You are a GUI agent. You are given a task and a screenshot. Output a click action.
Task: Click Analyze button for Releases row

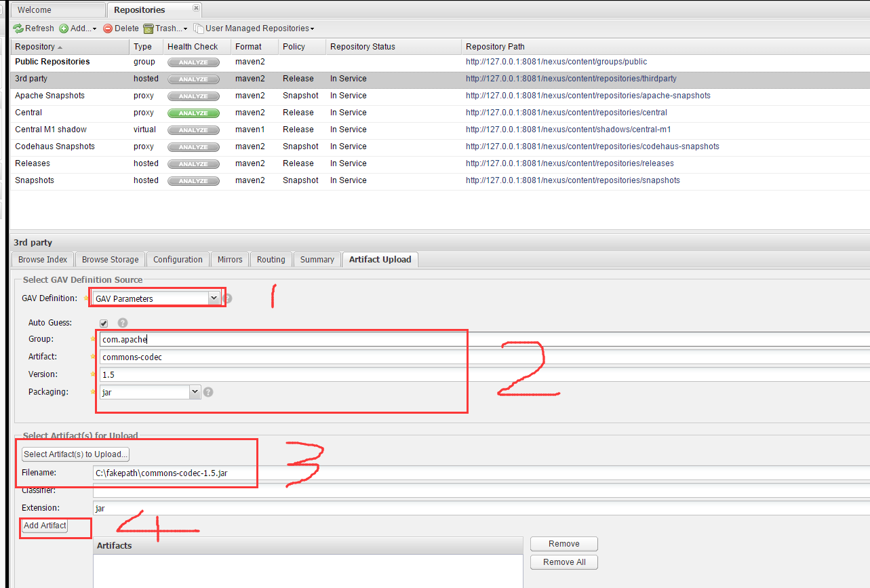pyautogui.click(x=193, y=164)
